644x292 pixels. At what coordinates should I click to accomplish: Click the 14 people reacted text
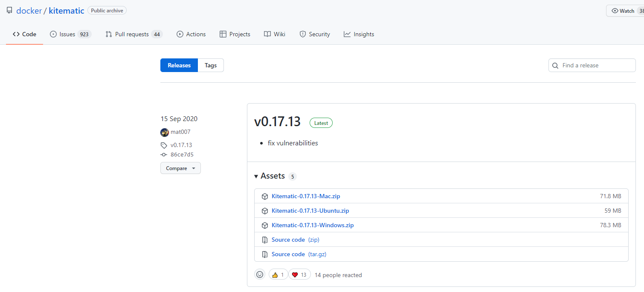coord(338,275)
